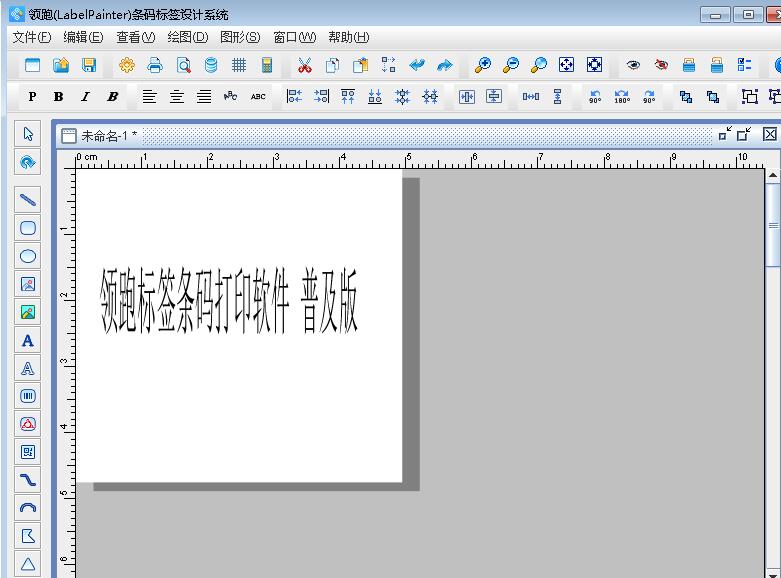Viewport: 781px width, 578px height.
Task: Select the barcode tool
Action: 28,396
